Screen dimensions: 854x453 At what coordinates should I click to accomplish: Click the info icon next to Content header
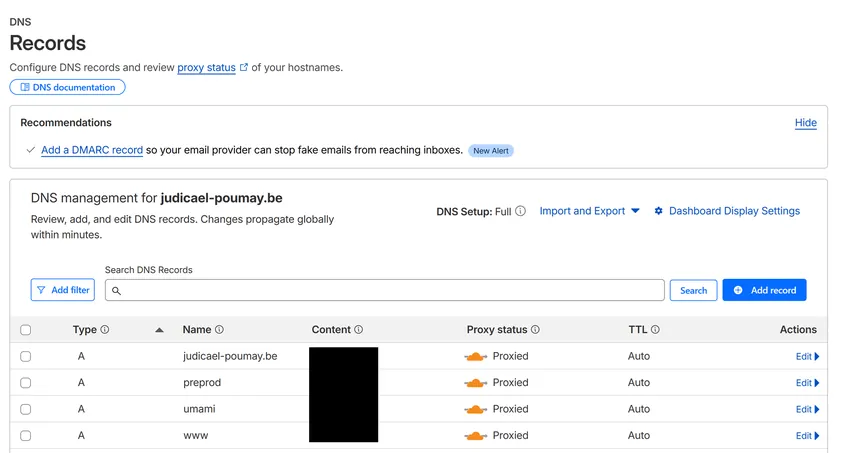coord(358,329)
